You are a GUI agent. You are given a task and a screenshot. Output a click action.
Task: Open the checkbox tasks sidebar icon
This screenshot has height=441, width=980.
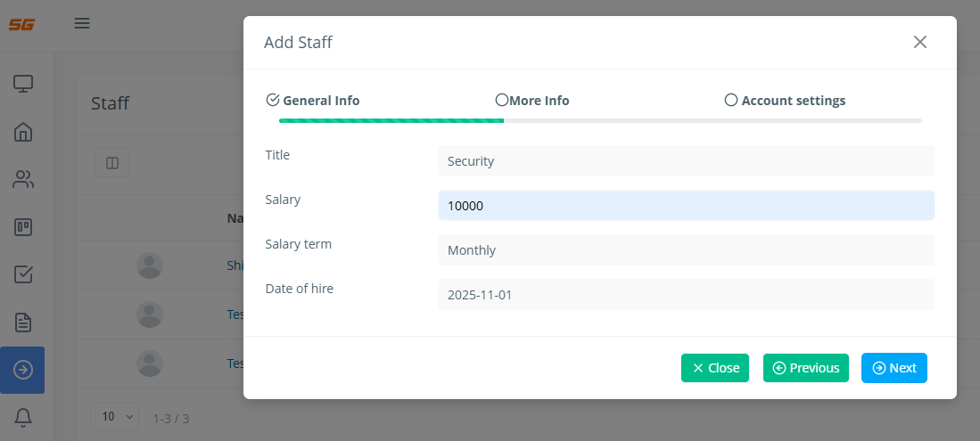point(23,274)
